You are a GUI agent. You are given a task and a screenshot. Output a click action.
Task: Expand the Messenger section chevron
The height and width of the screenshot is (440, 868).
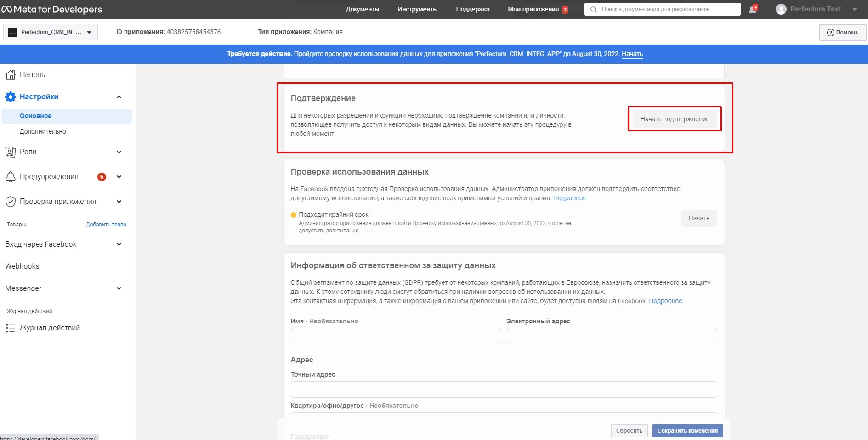tap(119, 288)
